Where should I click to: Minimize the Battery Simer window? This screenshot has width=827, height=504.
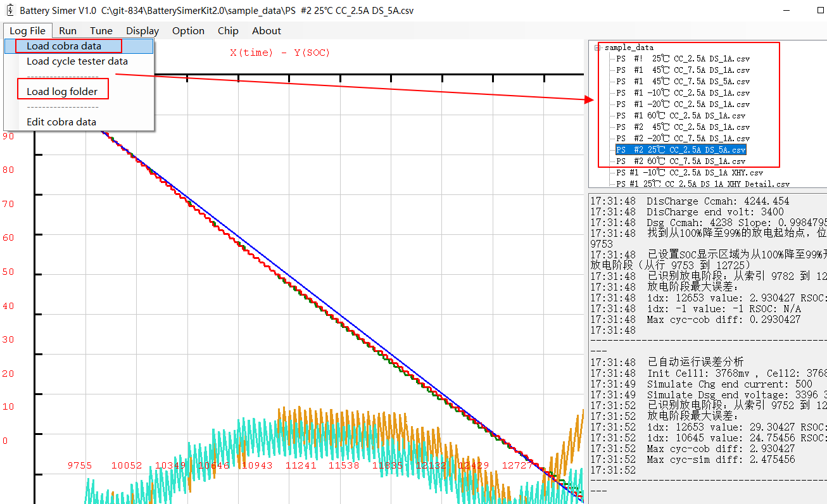788,11
